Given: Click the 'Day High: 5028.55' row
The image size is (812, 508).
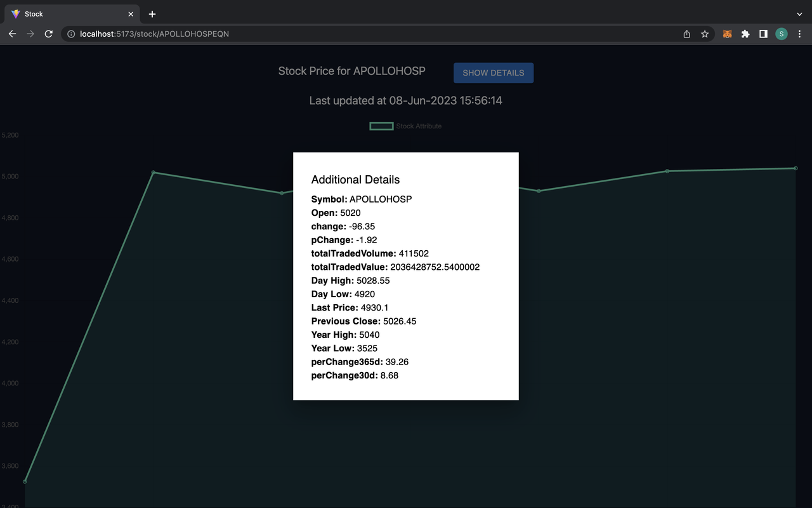Looking at the screenshot, I should [351, 281].
